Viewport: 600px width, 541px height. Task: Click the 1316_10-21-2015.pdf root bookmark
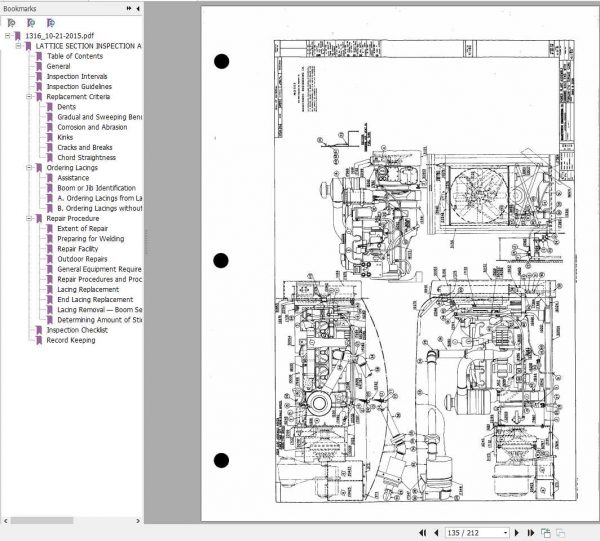tap(59, 36)
